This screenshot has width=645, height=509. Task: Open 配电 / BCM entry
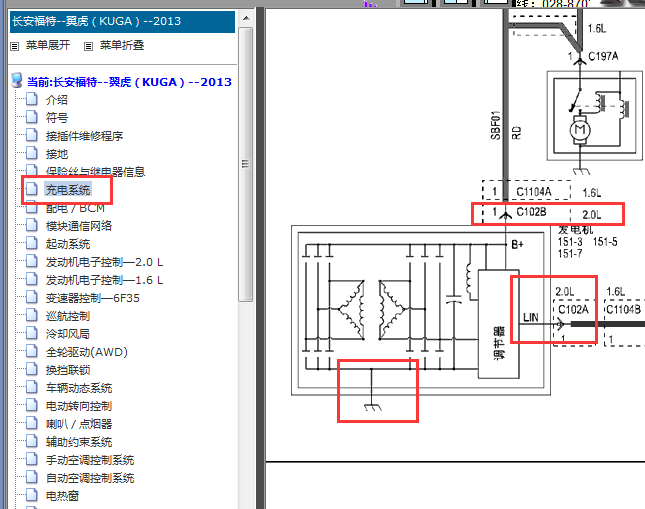75,208
